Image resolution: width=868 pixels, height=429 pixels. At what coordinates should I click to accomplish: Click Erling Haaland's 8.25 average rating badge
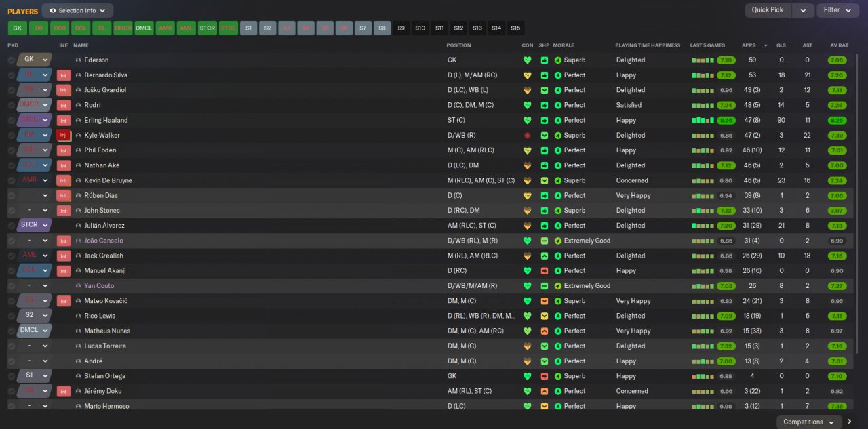(837, 121)
